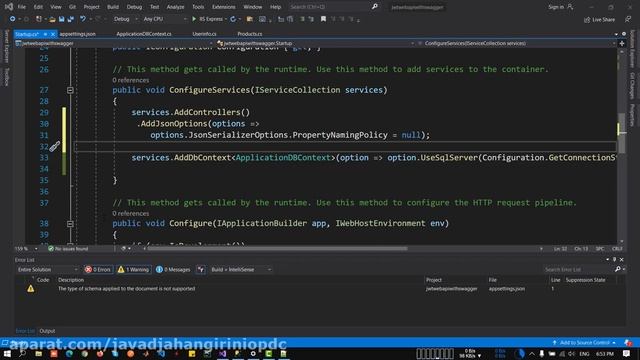Open the notification center icon in taskbar
The image size is (640, 360).
pyautogui.click(x=627, y=354)
